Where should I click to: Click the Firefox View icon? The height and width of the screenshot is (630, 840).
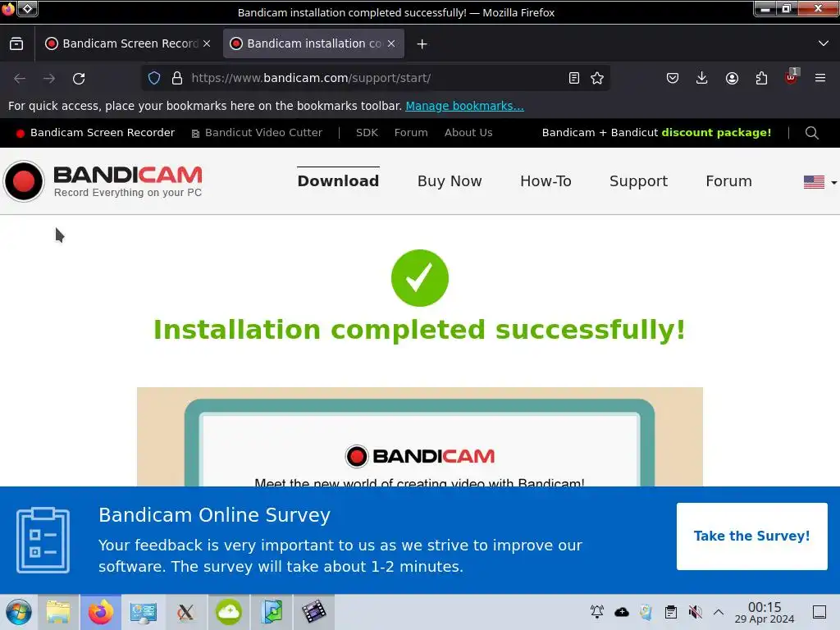[16, 44]
